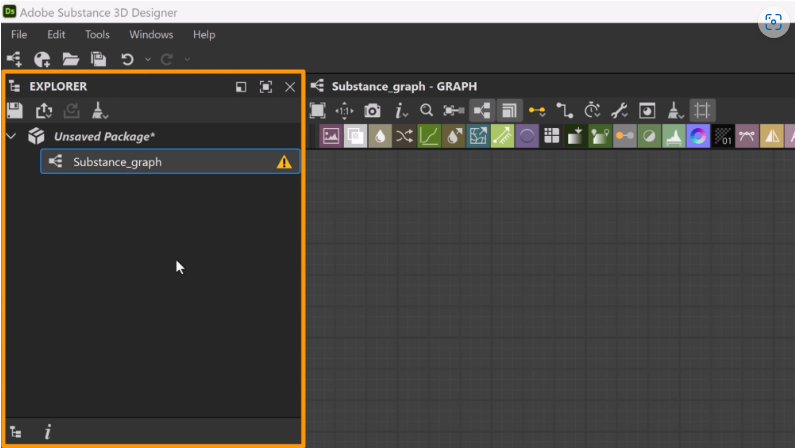
Task: Save package with Explorer floppy disk icon
Action: pyautogui.click(x=15, y=110)
